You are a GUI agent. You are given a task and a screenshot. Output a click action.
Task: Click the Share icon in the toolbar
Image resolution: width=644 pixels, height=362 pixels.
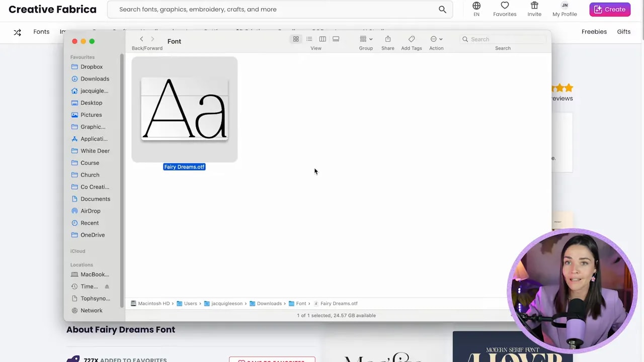[387, 39]
